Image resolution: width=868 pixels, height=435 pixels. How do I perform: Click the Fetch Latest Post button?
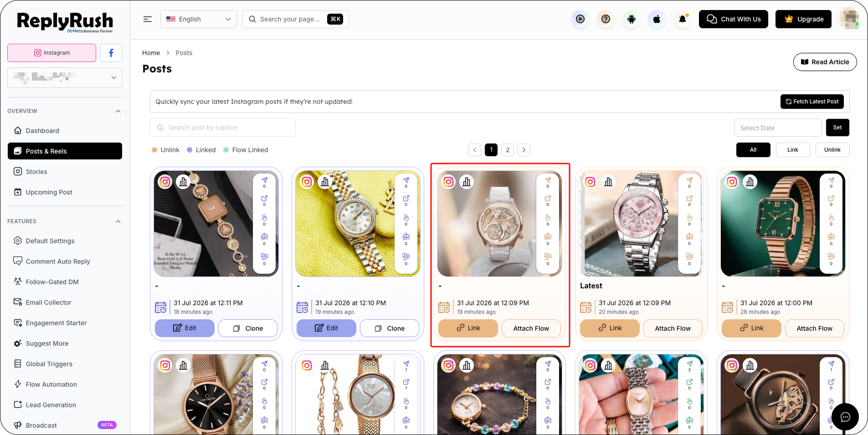812,102
